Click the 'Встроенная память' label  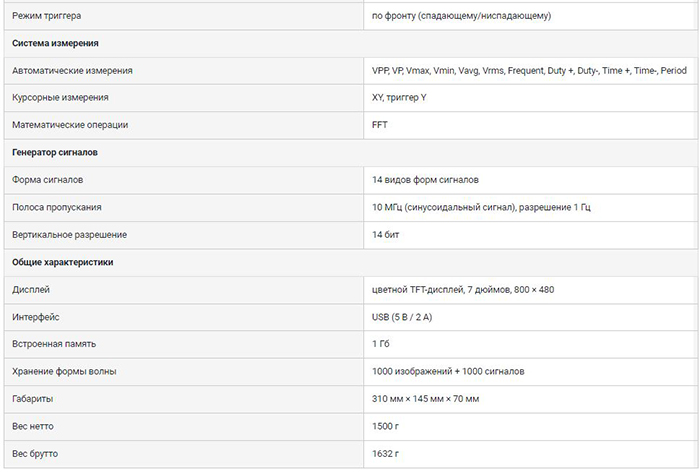(54, 344)
